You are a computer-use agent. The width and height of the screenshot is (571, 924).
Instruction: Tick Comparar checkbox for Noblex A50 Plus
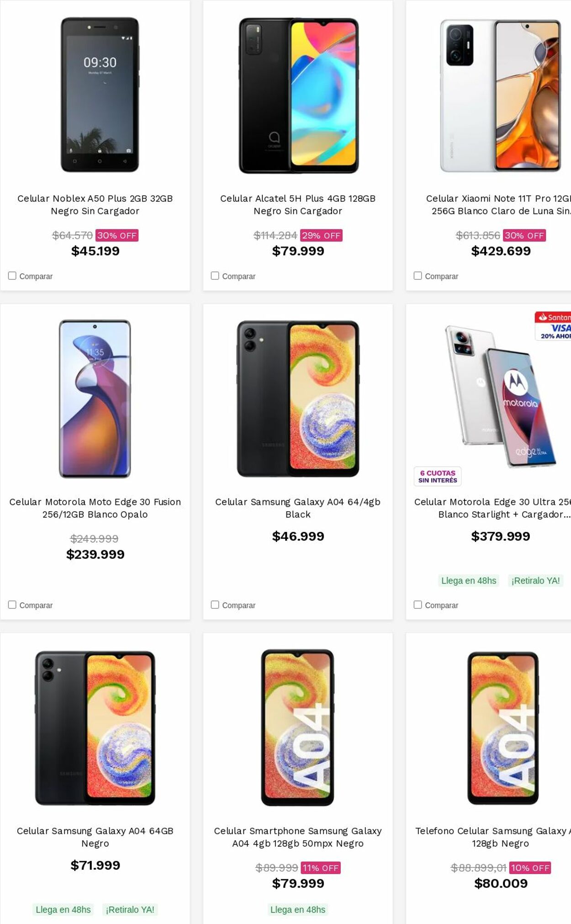pos(12,276)
